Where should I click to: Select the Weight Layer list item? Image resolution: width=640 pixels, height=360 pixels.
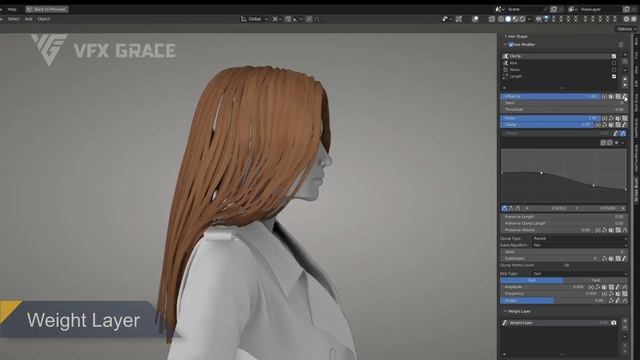(556, 322)
